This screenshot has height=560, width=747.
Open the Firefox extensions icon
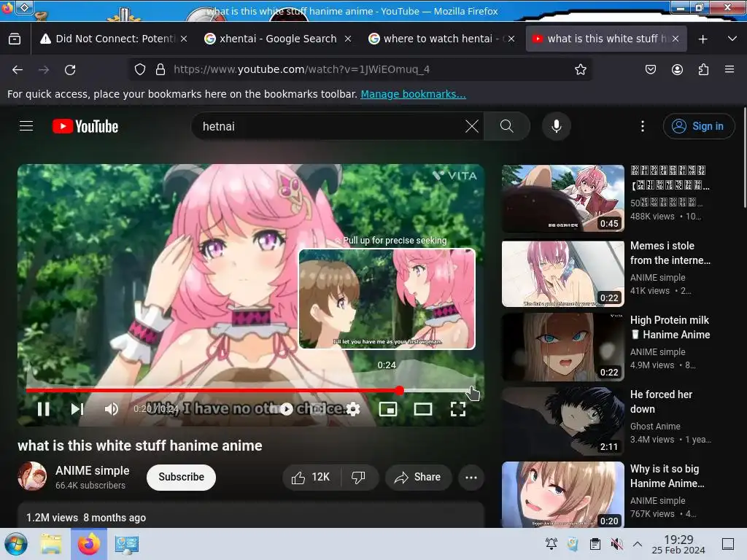click(x=703, y=69)
